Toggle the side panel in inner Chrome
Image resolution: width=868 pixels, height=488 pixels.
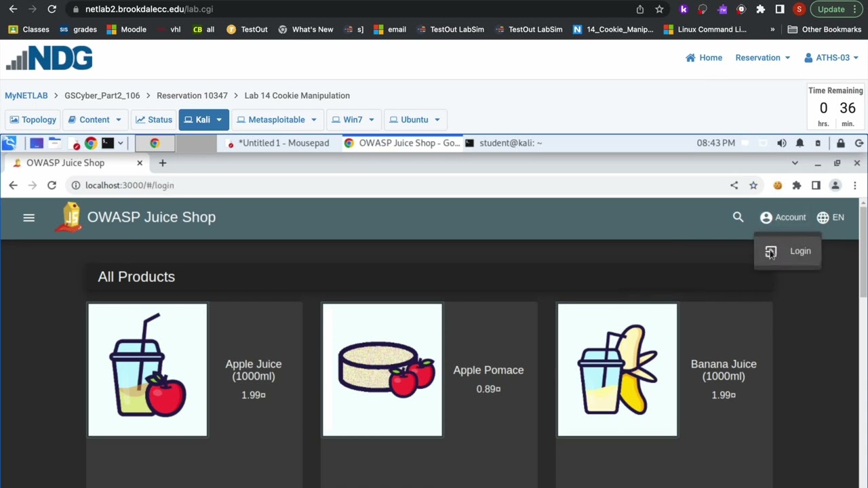[816, 185]
